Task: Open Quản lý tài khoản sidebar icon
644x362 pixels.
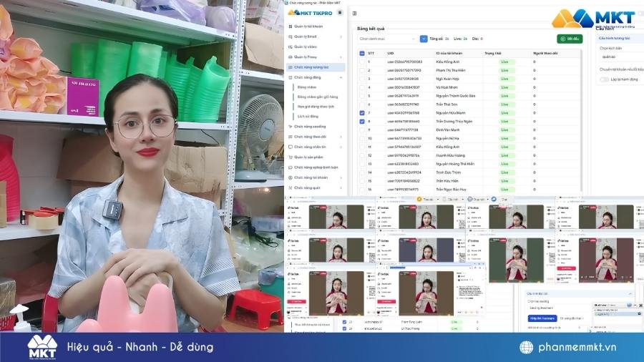Action: pyautogui.click(x=291, y=26)
